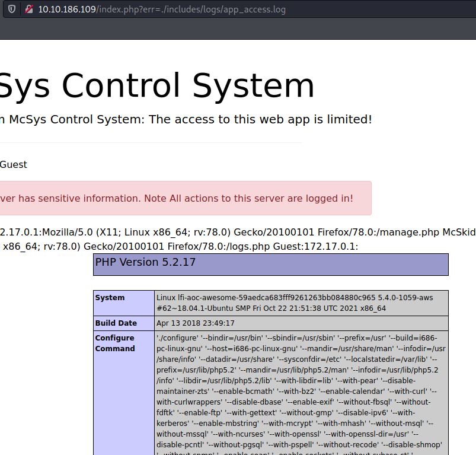This screenshot has height=455, width=476.
Task: Click the 'Build Date' row label
Action: tap(124, 323)
